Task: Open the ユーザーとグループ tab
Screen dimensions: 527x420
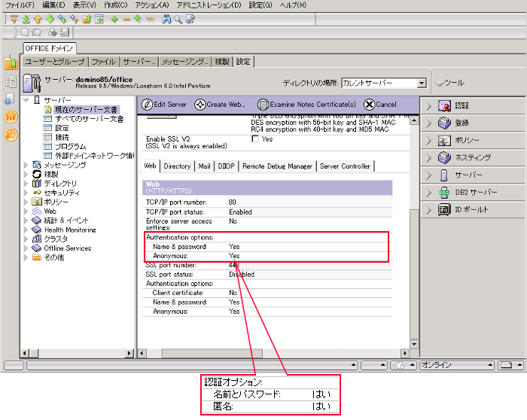Action: (55, 62)
